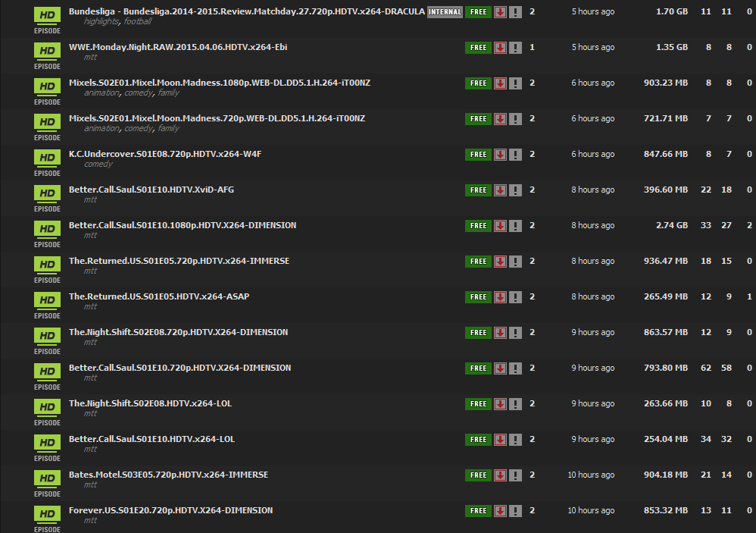Click leechers count 58 on Better.Call.Saul 720p
Viewport: 756px width, 533px height.
click(x=726, y=368)
